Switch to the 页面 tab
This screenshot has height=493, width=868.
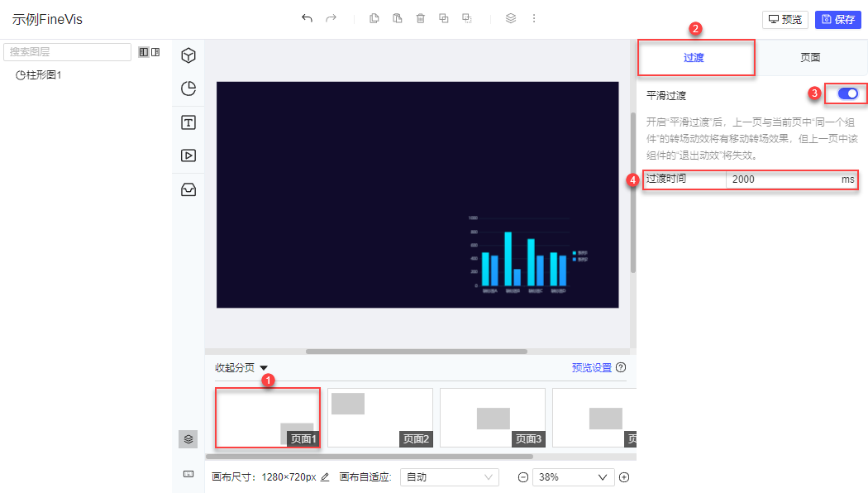tap(810, 58)
